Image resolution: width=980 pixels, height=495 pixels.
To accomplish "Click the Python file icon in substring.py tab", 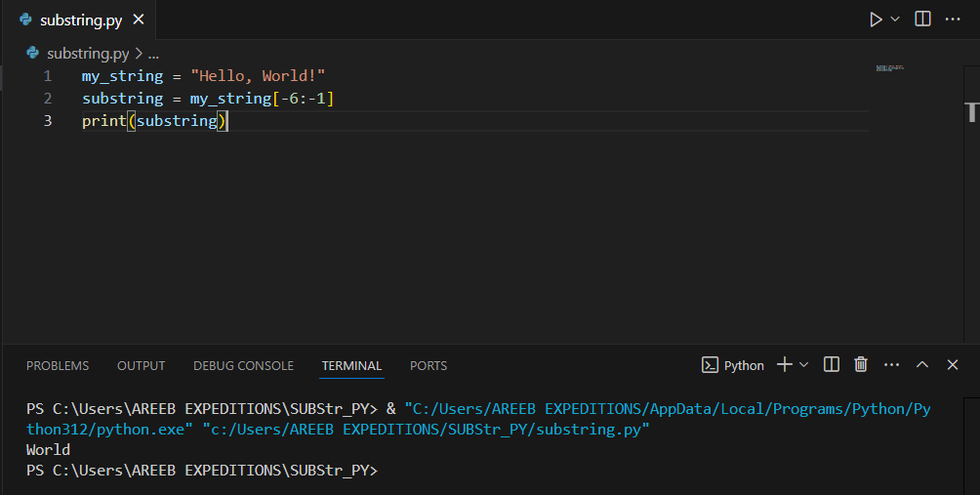I will pyautogui.click(x=25, y=20).
